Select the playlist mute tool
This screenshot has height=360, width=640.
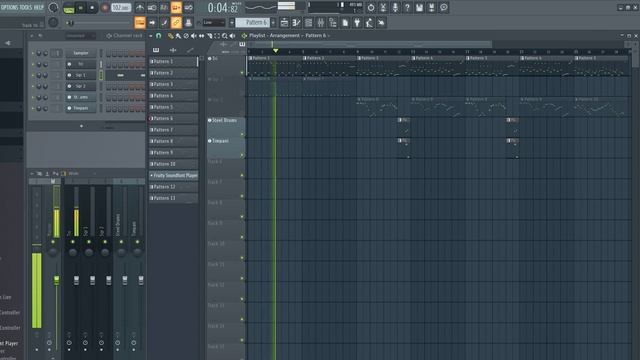[194, 36]
